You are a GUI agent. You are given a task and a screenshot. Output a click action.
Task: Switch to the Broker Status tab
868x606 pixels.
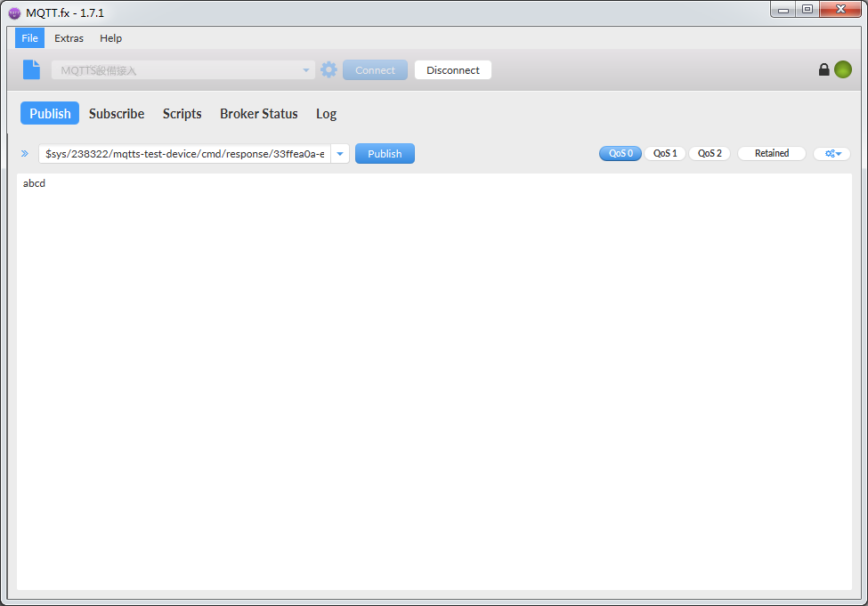click(258, 113)
